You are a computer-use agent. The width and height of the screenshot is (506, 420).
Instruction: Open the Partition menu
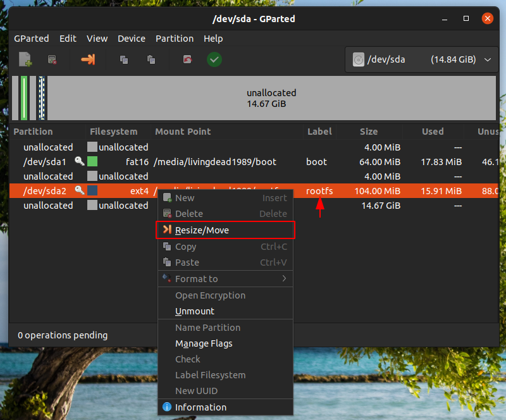click(x=175, y=39)
